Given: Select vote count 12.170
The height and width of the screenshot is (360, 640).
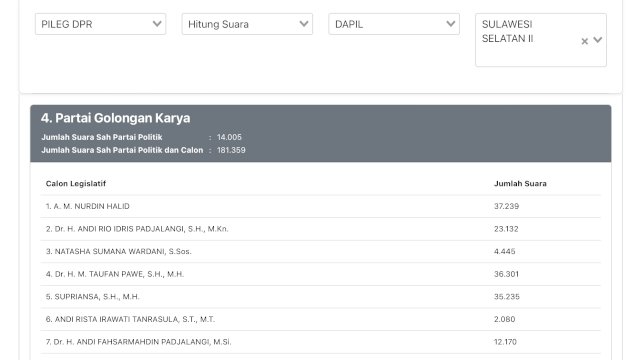Looking at the screenshot, I should point(505,342).
